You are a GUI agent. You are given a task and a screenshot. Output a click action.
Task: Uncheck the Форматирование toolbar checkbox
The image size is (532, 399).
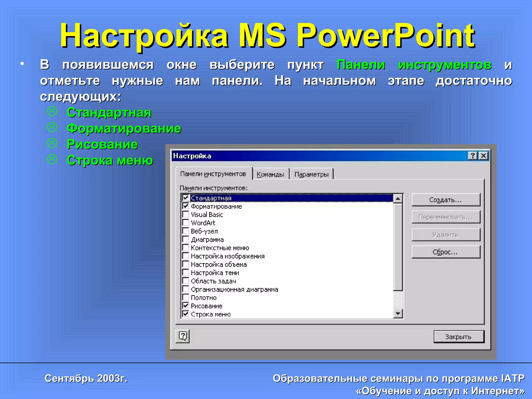(x=185, y=206)
